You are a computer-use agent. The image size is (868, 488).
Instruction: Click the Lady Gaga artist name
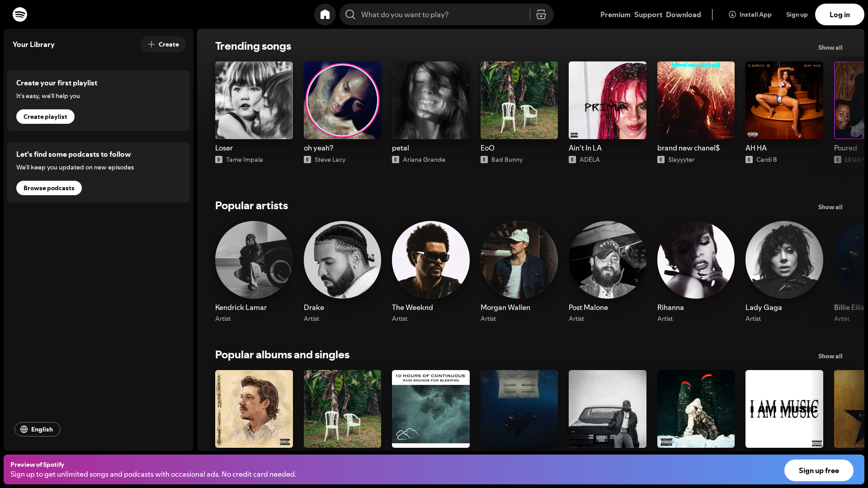point(764,307)
